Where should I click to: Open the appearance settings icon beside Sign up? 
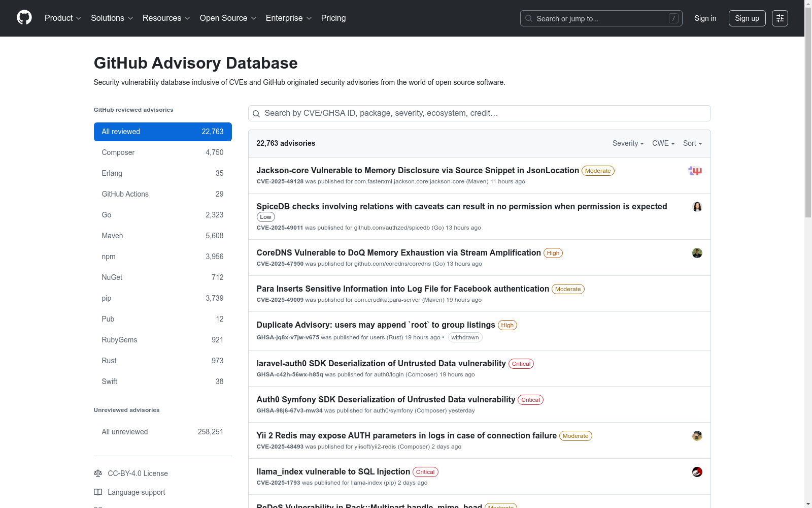pos(780,18)
